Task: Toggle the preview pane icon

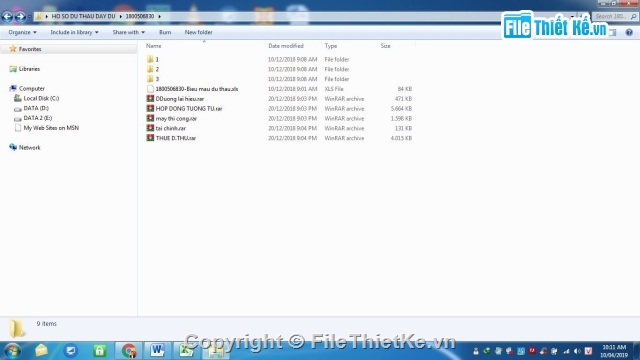Action: (x=613, y=32)
